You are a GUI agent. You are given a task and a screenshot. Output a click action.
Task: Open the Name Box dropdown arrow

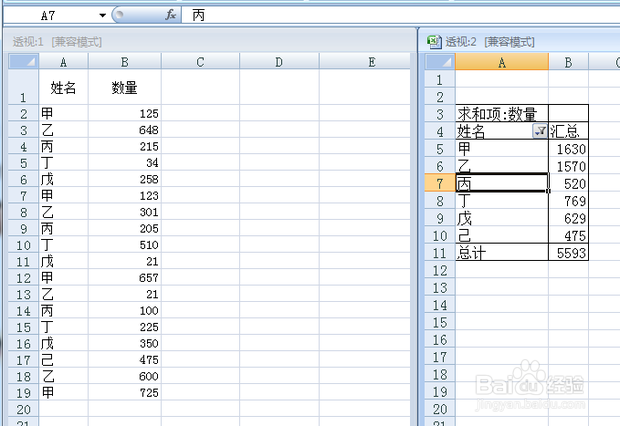[x=103, y=15]
